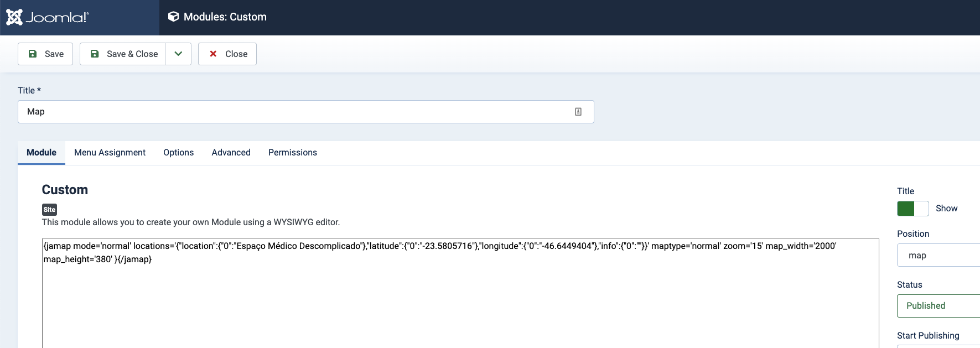Click the Modules: Custom page heading
Screen dimensions: 980x348
225,17
